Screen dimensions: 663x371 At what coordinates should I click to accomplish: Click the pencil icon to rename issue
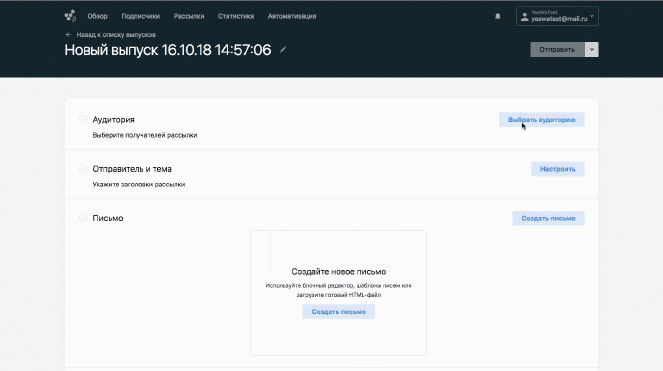coord(283,50)
